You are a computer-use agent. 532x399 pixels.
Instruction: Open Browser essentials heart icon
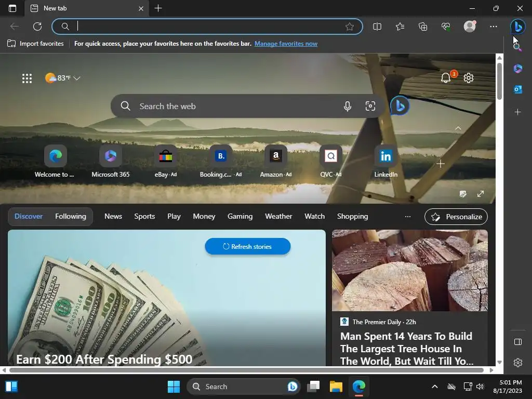coord(446,26)
